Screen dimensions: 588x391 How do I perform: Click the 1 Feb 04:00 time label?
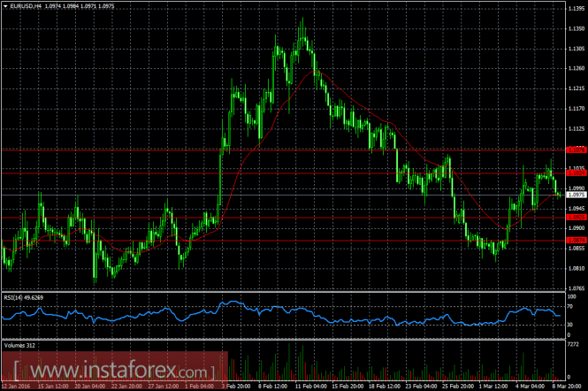click(x=199, y=386)
